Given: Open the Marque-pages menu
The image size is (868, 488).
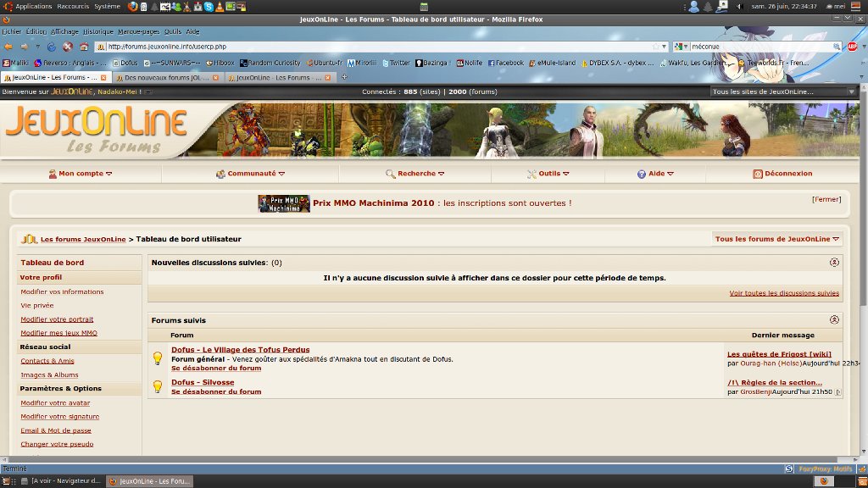Looking at the screenshot, I should (138, 31).
